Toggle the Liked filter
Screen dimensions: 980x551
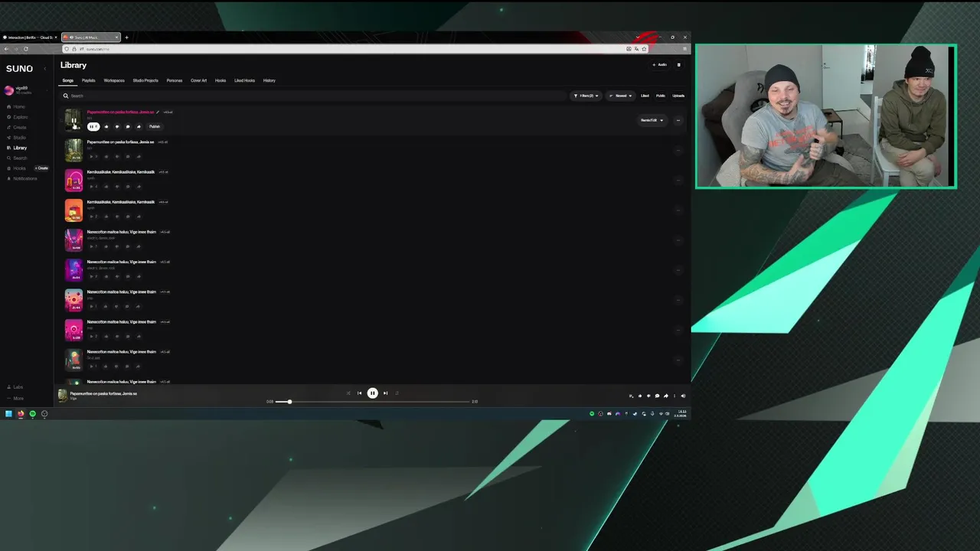coord(645,96)
